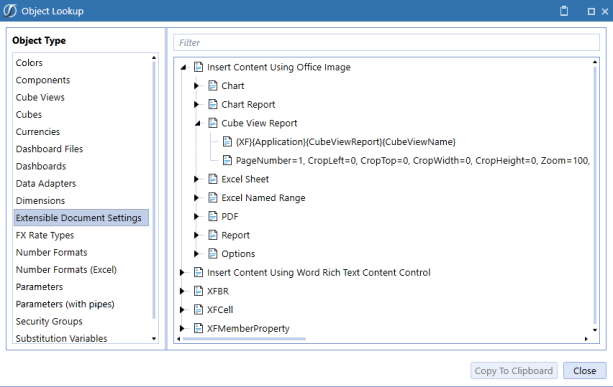The image size is (613, 387).
Task: Click the document icon beside Excel Sheet
Action: [213, 179]
